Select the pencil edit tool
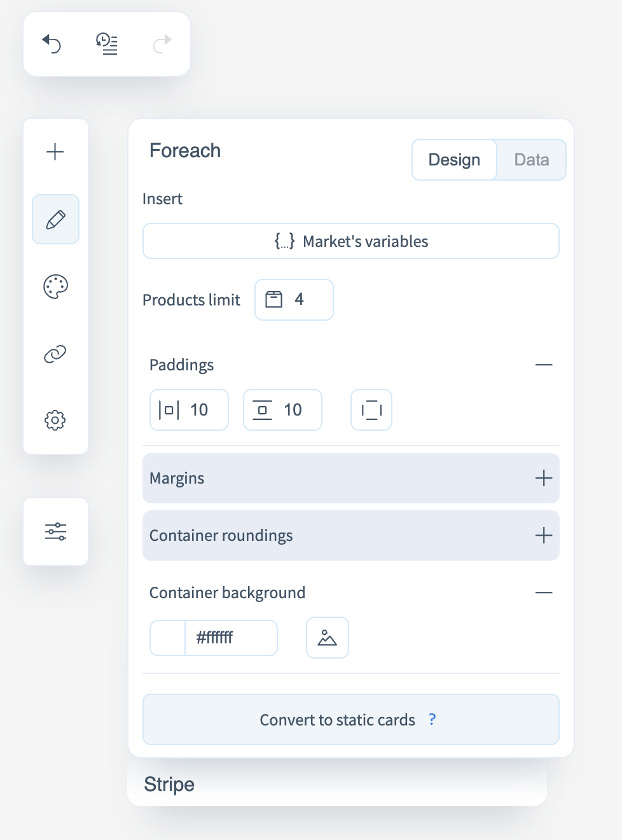Screen dimensions: 622x840 55,220
